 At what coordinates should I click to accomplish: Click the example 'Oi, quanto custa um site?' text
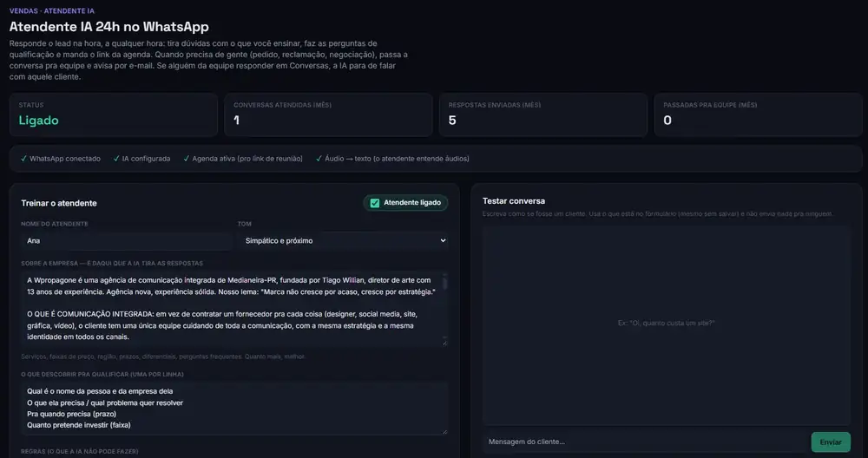[x=667, y=323]
